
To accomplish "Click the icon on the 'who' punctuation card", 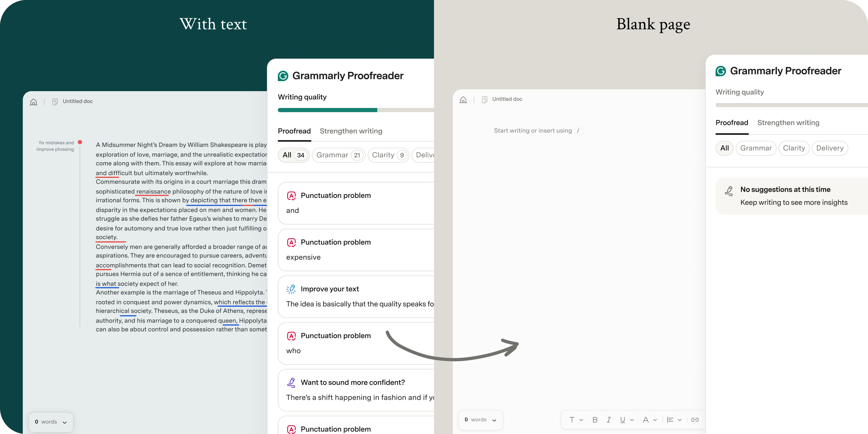I will point(291,336).
